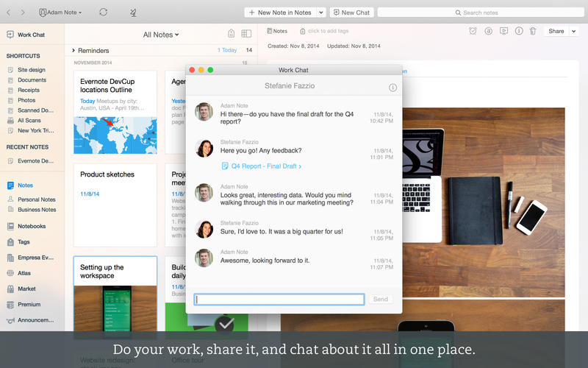Open Evernote DevCup locations Outline note
Viewport: 588px width, 368px height.
click(115, 113)
